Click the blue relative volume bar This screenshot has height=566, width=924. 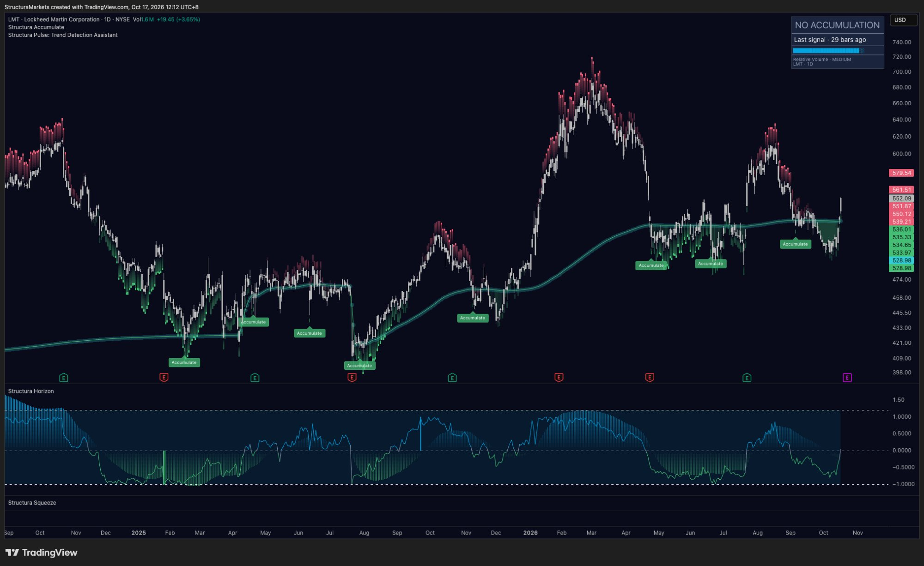829,50
